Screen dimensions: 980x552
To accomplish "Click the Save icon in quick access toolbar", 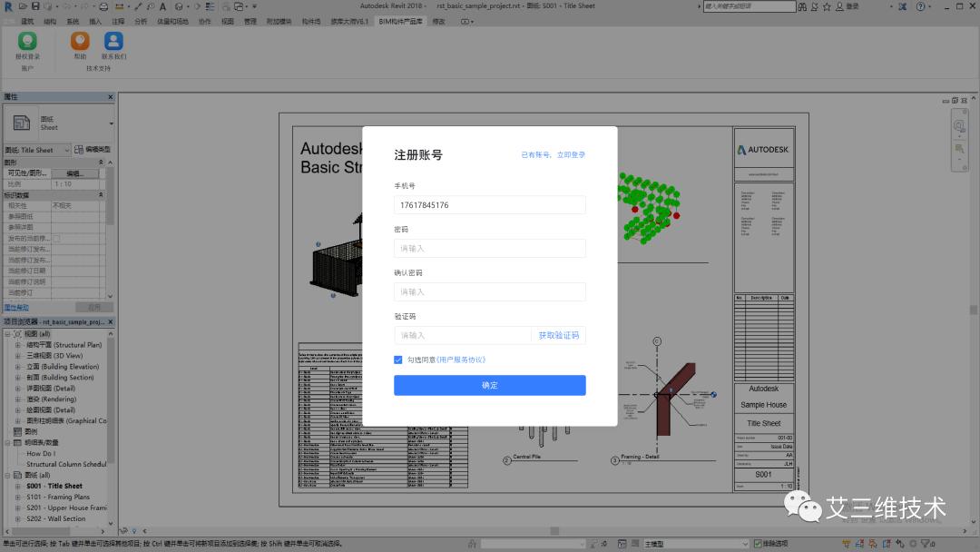I will pos(36,6).
